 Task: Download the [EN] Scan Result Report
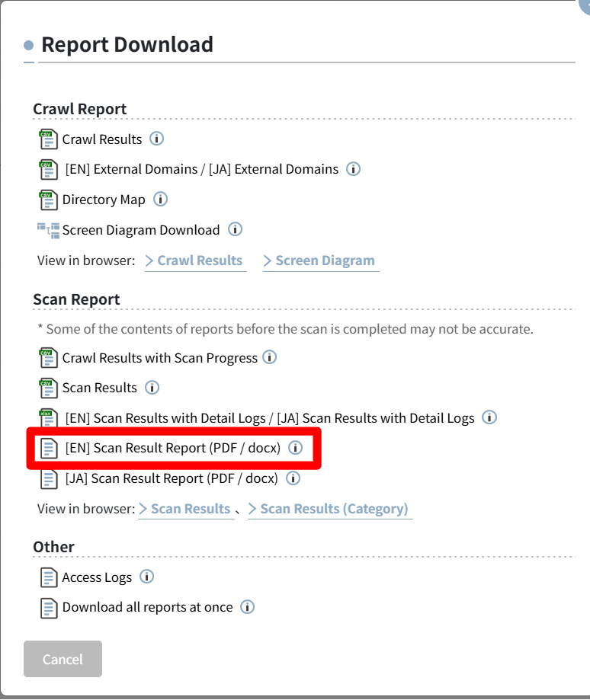(x=173, y=448)
